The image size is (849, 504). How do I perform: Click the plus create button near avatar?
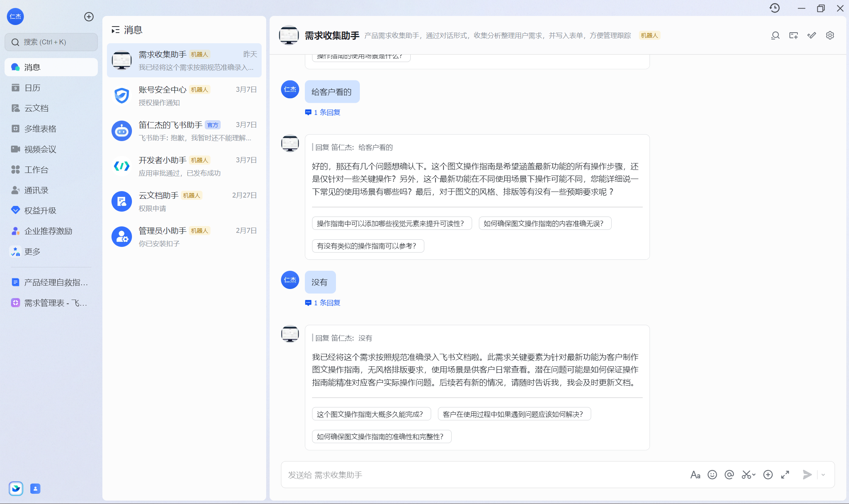pos(89,17)
